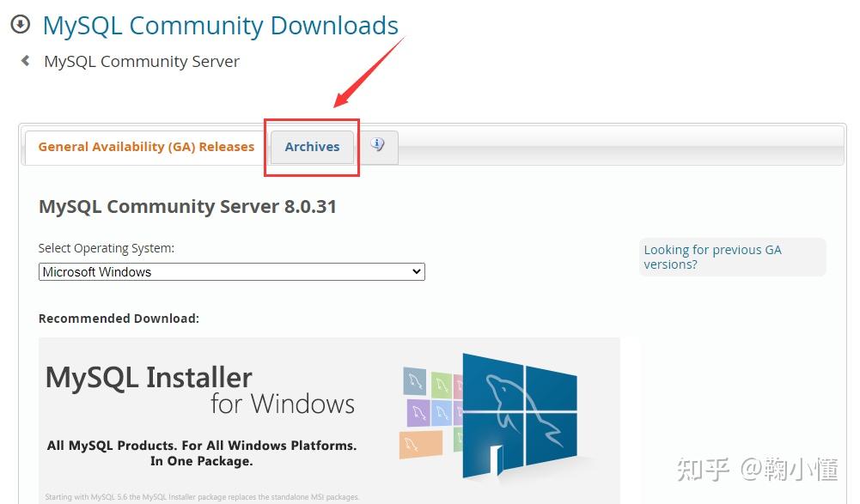Click the Windows dolphin logo graphic
The image size is (860, 504).
519,416
